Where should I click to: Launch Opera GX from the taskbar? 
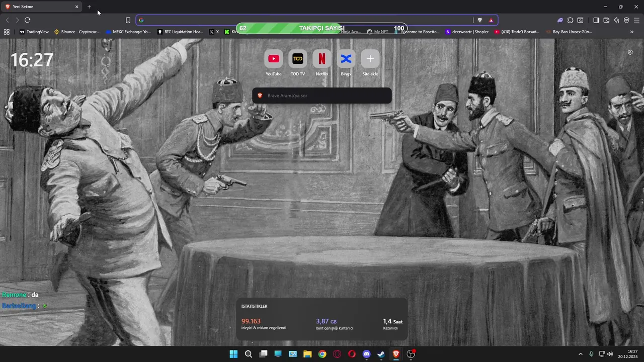[337, 354]
